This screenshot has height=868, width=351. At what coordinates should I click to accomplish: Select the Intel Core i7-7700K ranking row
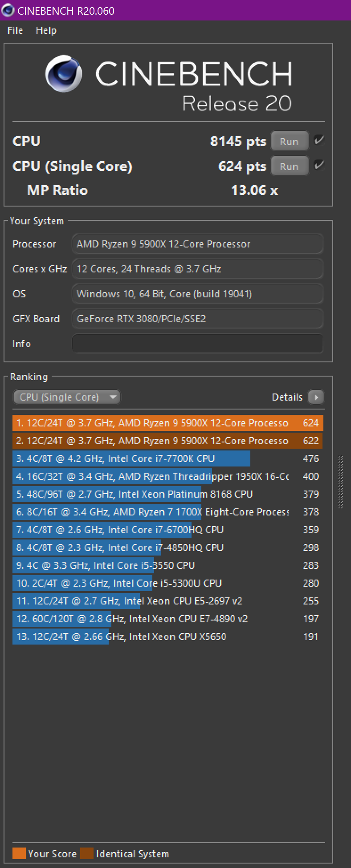(x=168, y=458)
